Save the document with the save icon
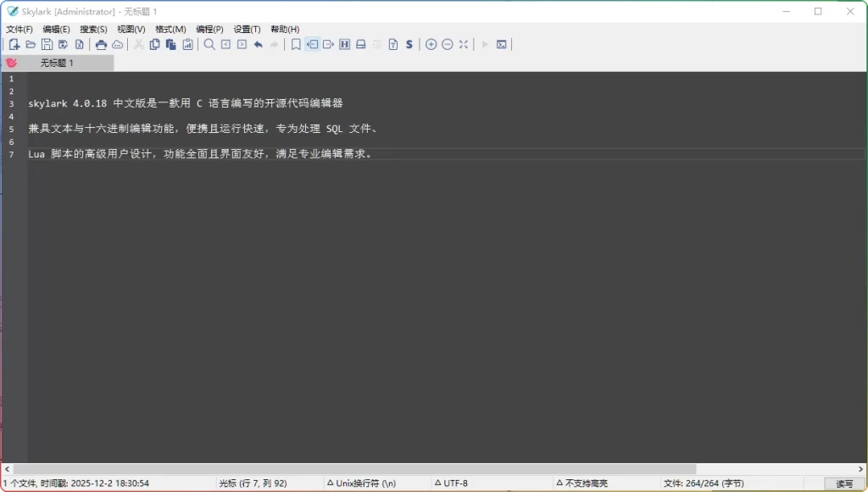Screen dimensions: 868x492 [47, 44]
